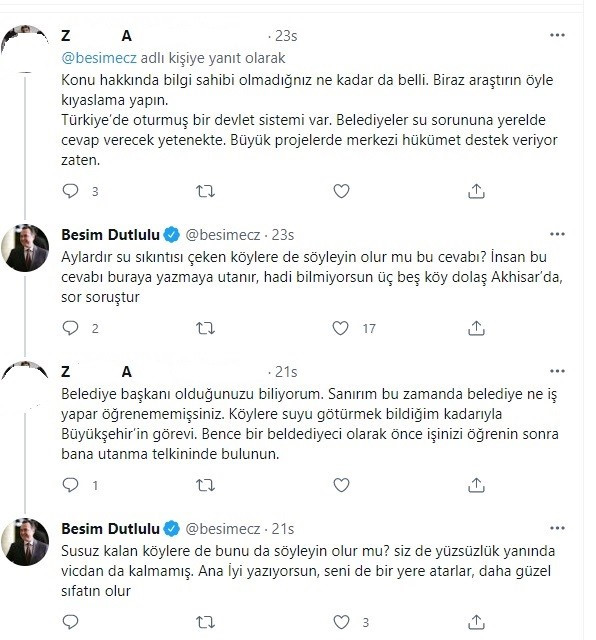Reply to Besim Dutlulu's Akhisar tweet
Screen dimensions: 596x640
tap(70, 328)
